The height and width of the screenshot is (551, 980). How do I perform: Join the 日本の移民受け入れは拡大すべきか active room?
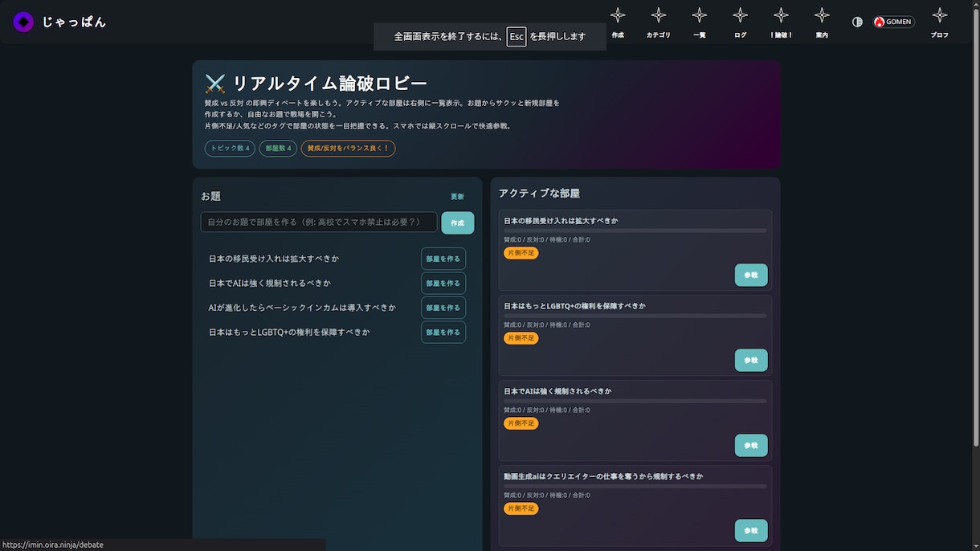[x=751, y=275]
